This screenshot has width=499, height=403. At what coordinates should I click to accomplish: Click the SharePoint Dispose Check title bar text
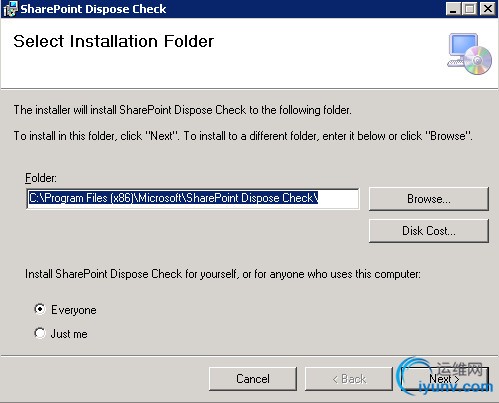(x=93, y=9)
